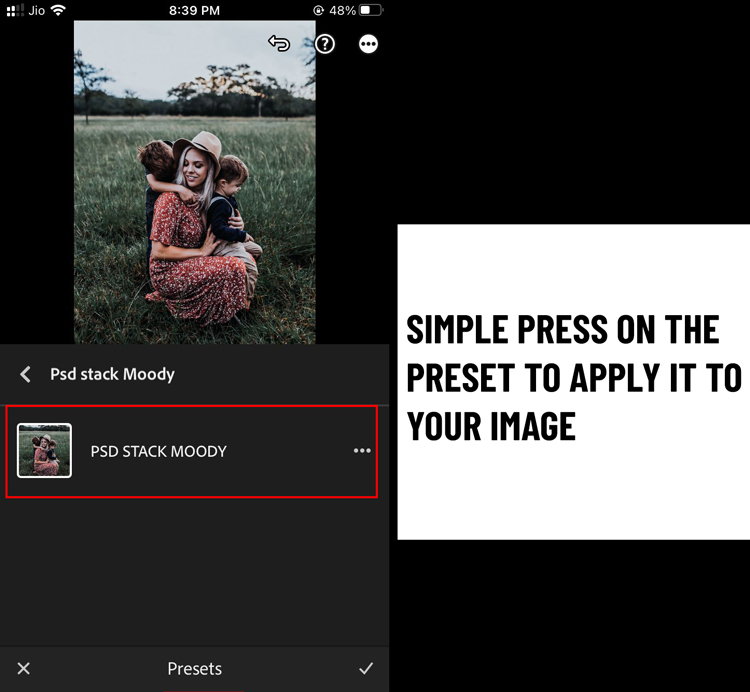
Task: Open the top-right more options menu
Action: (x=368, y=44)
